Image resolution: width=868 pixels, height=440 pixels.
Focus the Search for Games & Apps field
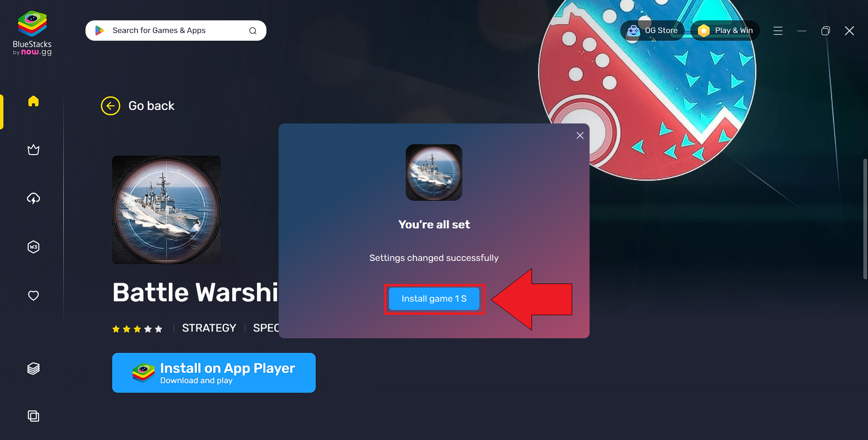tap(176, 31)
